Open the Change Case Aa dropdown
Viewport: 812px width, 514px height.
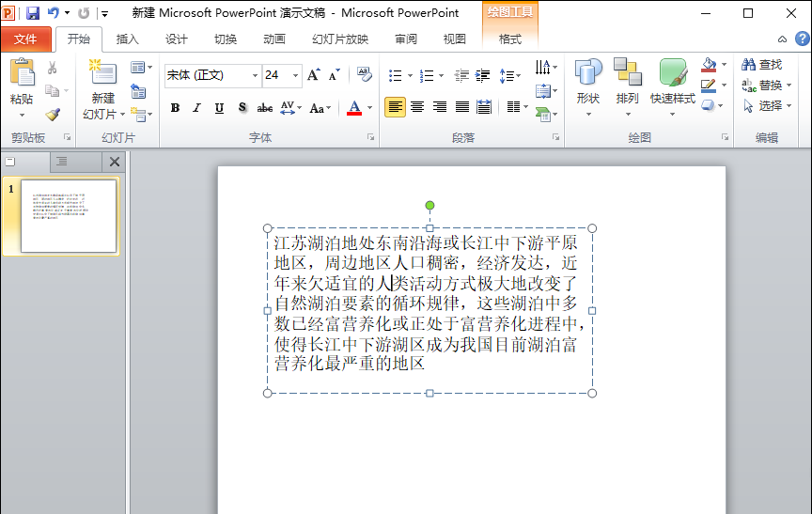point(320,108)
